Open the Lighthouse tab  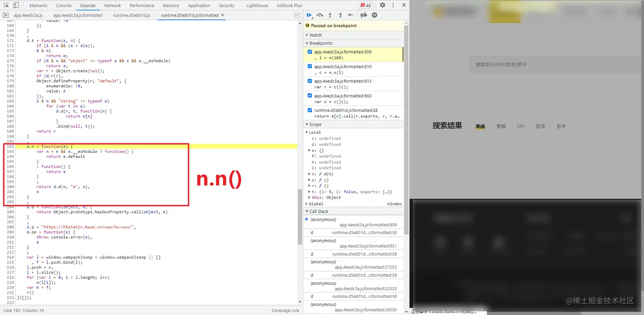coord(257,6)
